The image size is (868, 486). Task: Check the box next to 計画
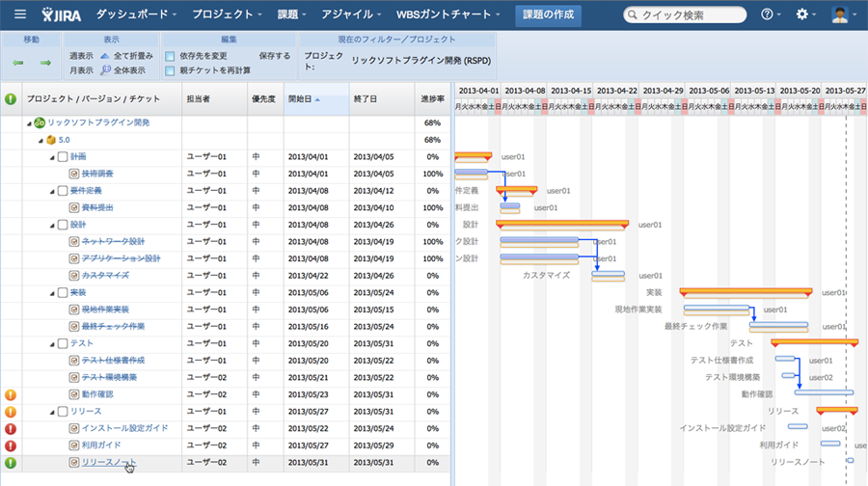pos(63,156)
